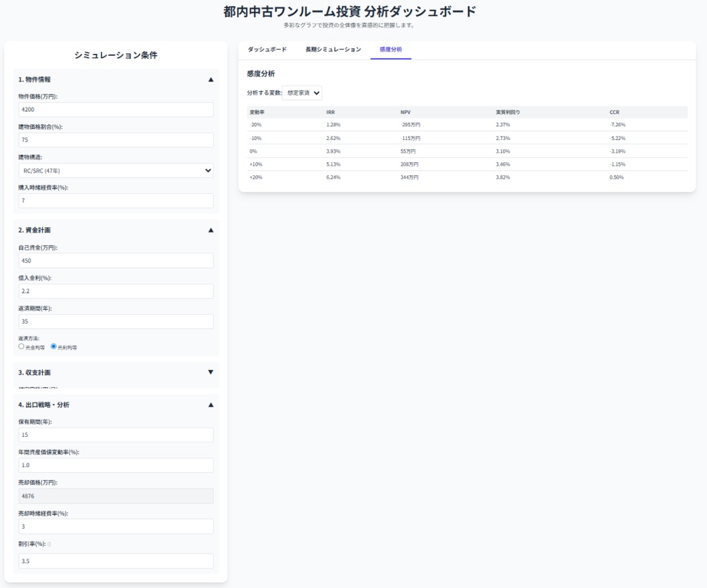Select the 元利均等 repayment radio button
The width and height of the screenshot is (707, 588).
tap(54, 346)
